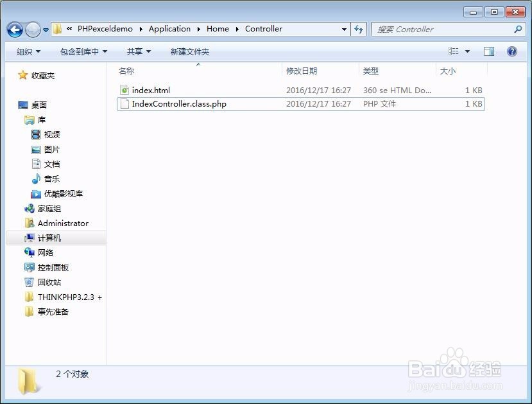
Task: Select the index.html file icon
Action: [x=124, y=90]
